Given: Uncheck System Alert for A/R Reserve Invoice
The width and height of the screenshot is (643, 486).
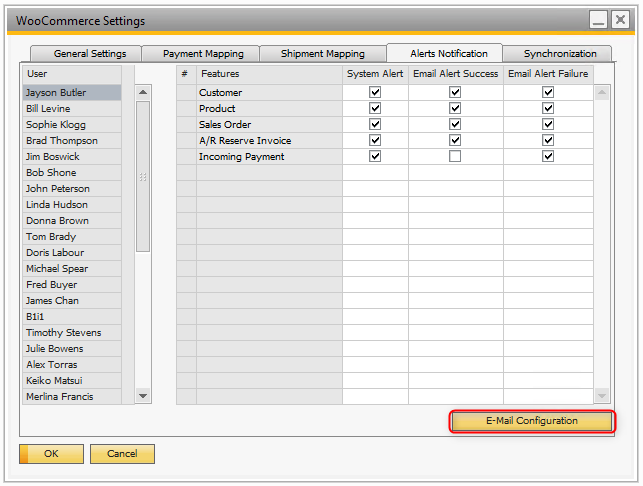Looking at the screenshot, I should point(375,141).
